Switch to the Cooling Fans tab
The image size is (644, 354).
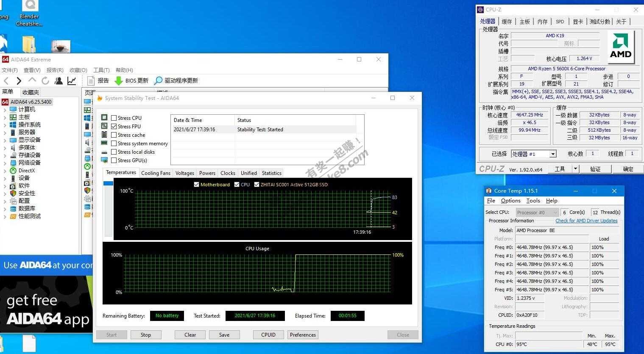pos(156,173)
